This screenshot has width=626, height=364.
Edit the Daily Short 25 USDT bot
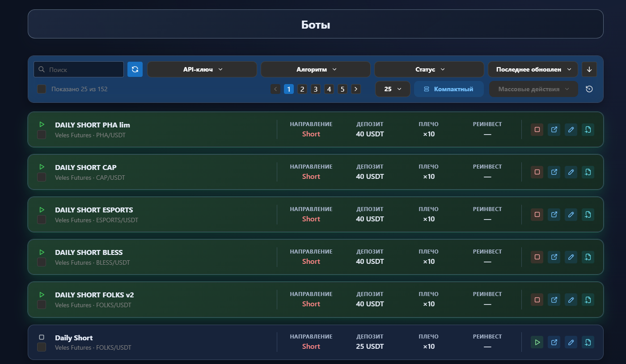pyautogui.click(x=571, y=342)
